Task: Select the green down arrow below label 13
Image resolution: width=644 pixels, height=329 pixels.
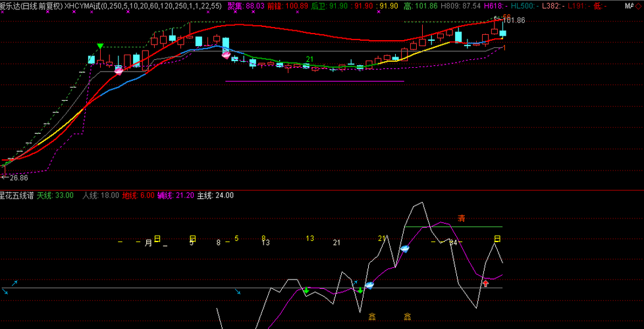Action: point(306,290)
